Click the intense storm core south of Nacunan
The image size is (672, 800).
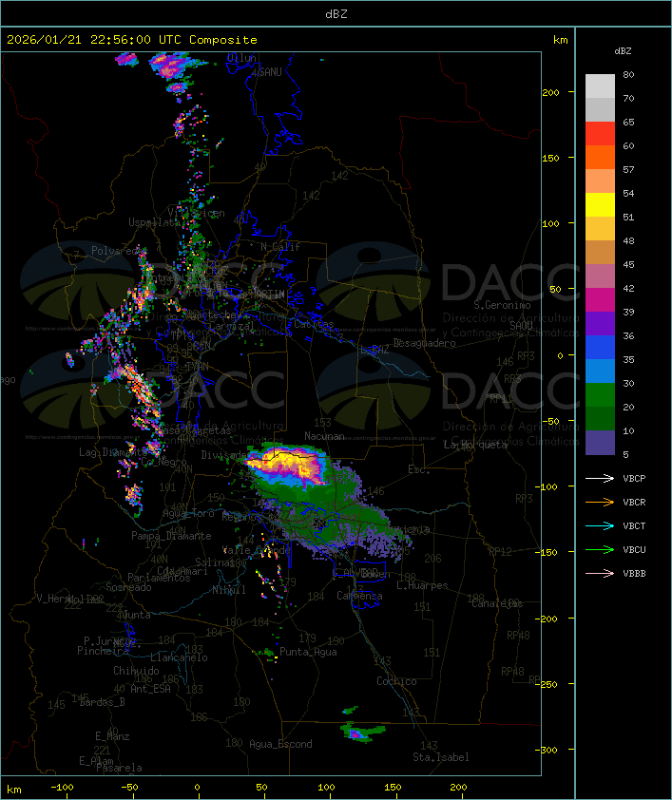(289, 466)
